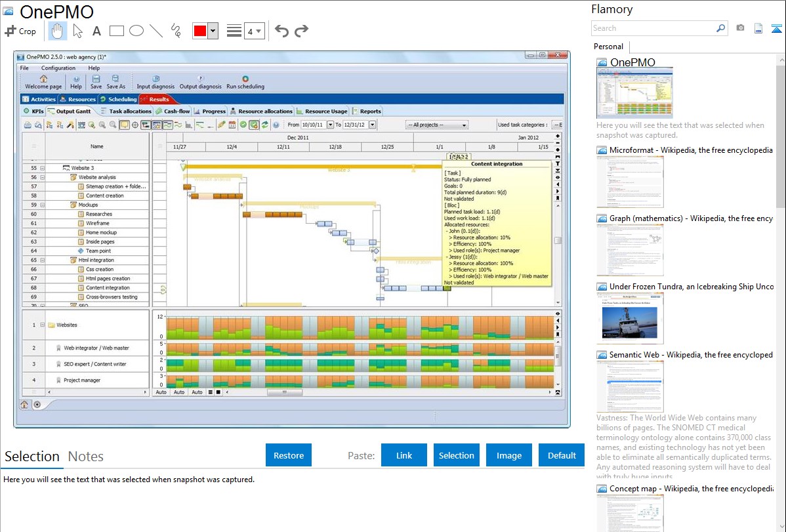Open the Resource Usage sub-tab
The width and height of the screenshot is (786, 532).
322,112
